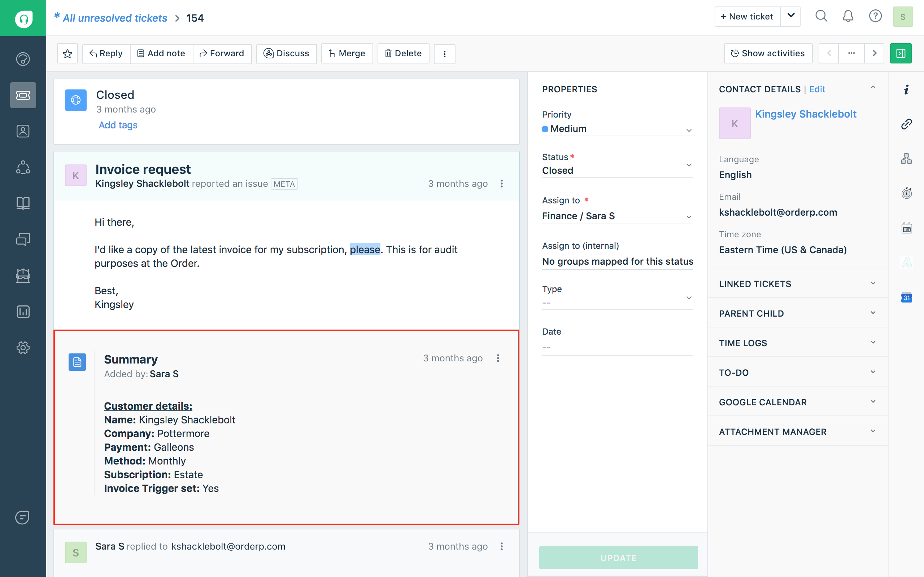Open Reports analytics sidebar icon
Image resolution: width=924 pixels, height=577 pixels.
pos(23,311)
